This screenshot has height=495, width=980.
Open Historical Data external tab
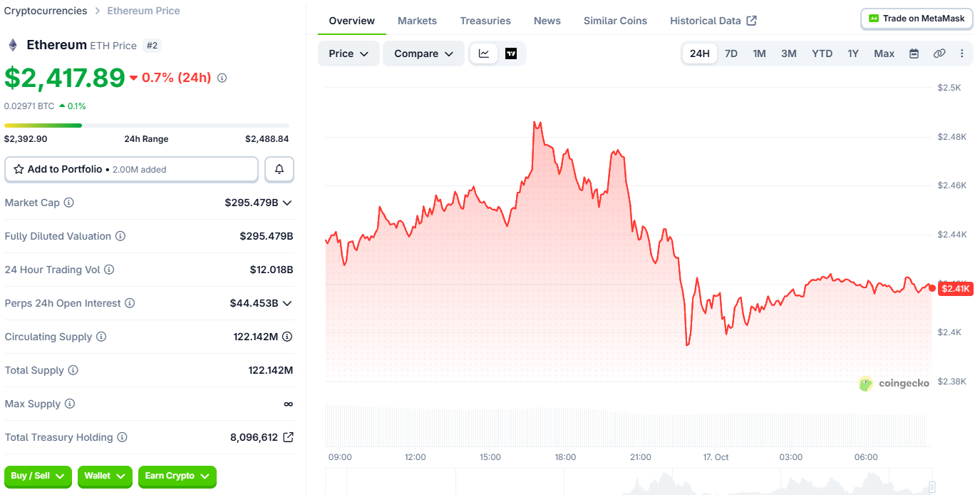coord(713,21)
